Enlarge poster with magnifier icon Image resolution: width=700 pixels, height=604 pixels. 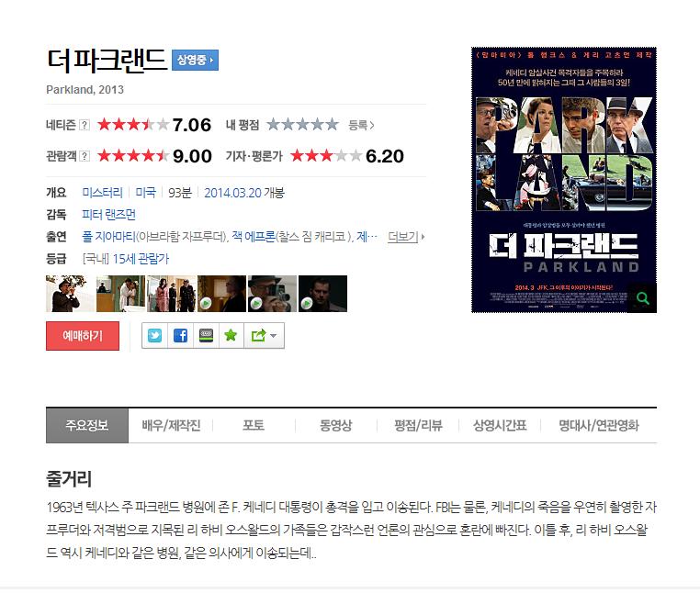click(x=642, y=298)
